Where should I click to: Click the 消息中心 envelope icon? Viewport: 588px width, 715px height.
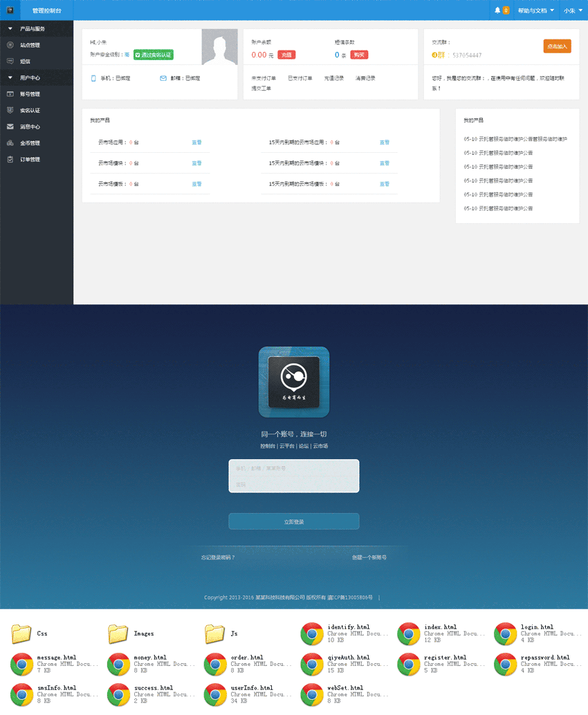point(10,127)
